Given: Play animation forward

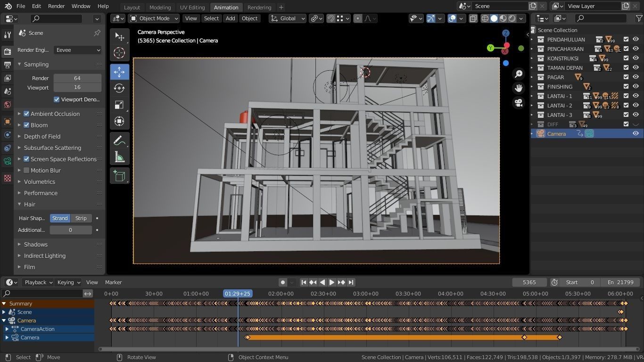Looking at the screenshot, I should [x=332, y=282].
